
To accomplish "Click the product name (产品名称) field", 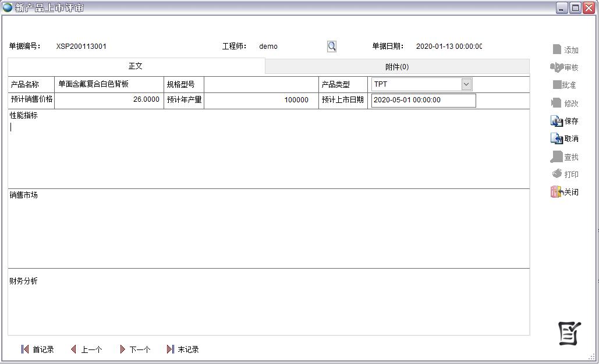I will coord(109,84).
